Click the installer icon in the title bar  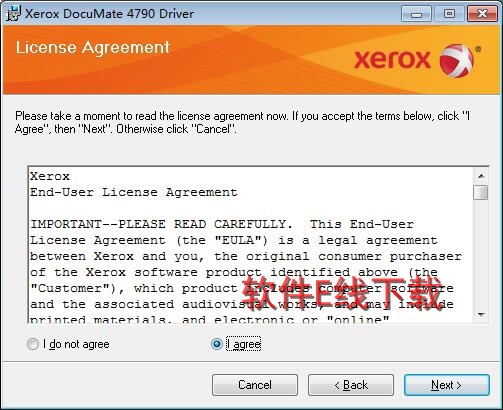tap(13, 14)
